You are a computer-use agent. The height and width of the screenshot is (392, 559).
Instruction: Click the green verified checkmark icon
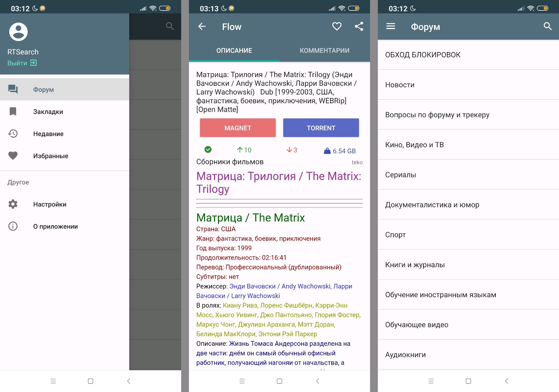point(208,149)
